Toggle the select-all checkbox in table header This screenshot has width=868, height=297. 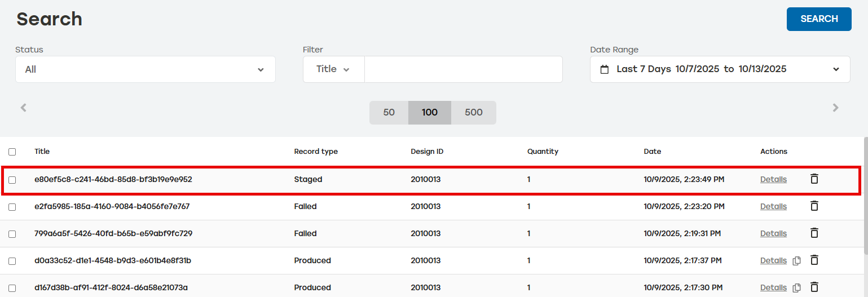pos(12,152)
